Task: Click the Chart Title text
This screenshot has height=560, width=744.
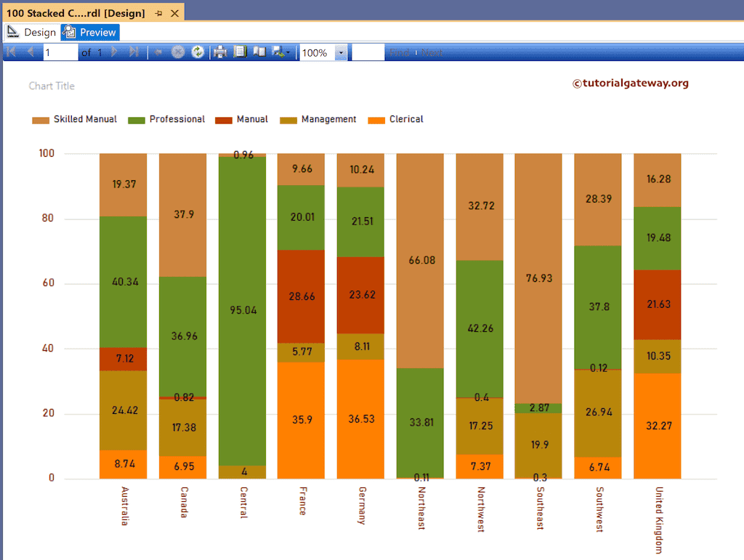Action: click(x=52, y=86)
